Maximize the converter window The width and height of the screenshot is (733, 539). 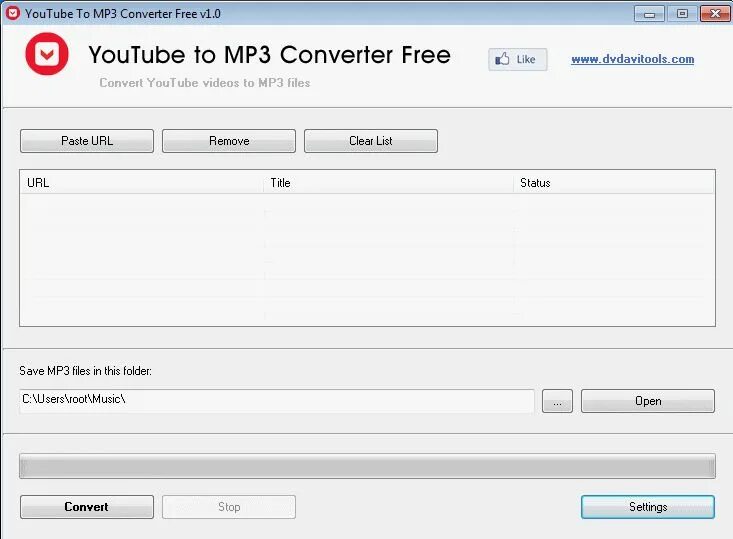click(683, 14)
